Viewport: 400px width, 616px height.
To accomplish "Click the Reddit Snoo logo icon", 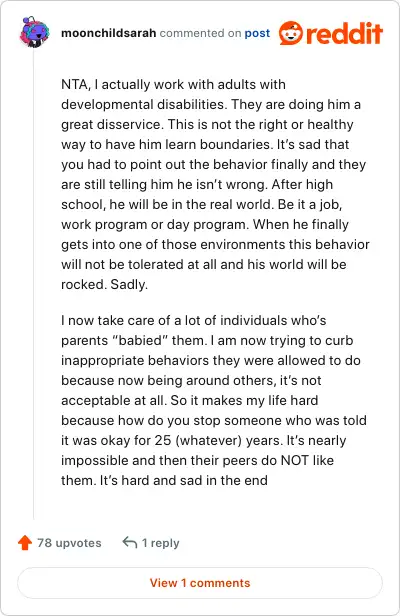I will click(x=291, y=33).
